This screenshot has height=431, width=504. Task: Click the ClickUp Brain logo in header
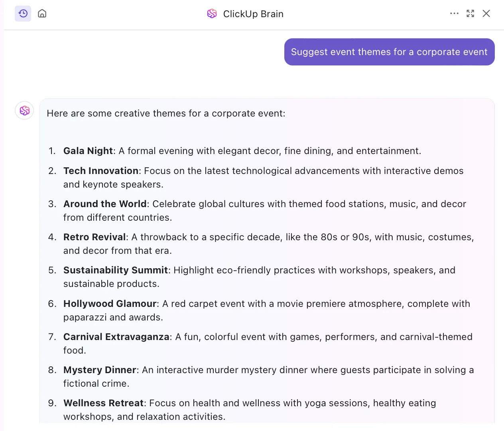click(212, 14)
